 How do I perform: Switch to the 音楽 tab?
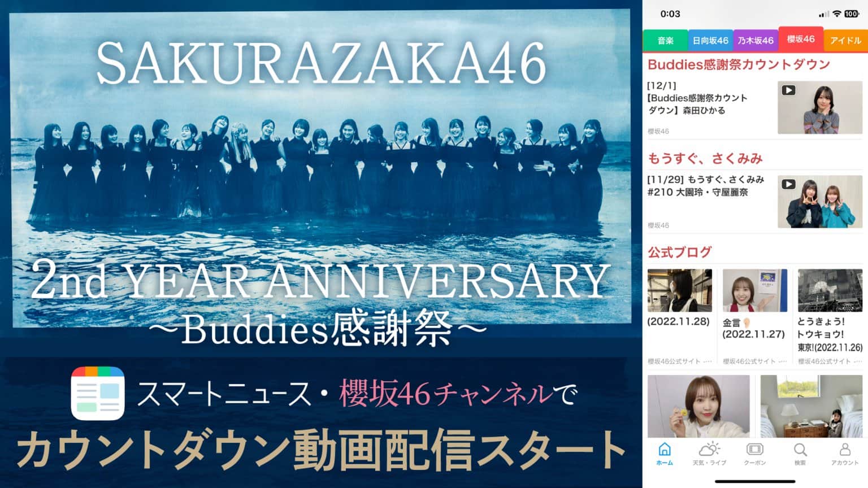coord(665,41)
